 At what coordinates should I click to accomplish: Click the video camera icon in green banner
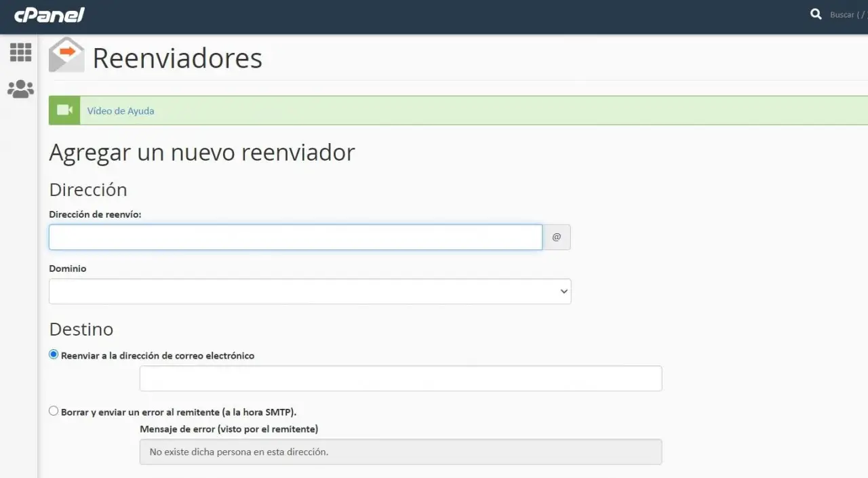point(64,110)
